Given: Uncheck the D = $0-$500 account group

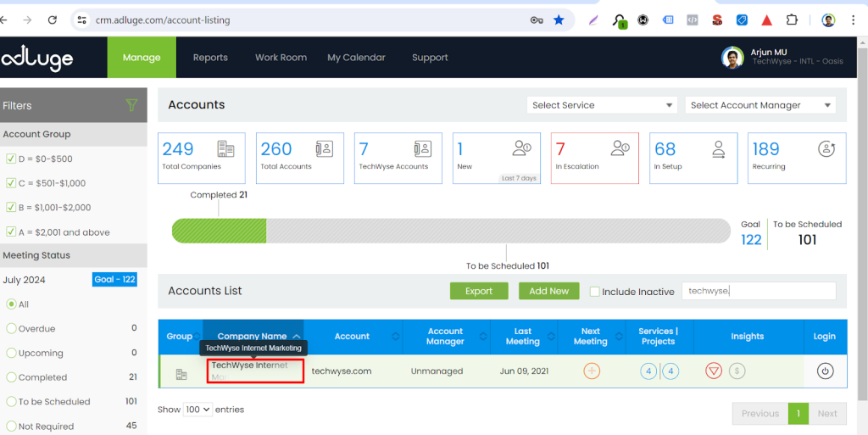Looking at the screenshot, I should pos(11,159).
